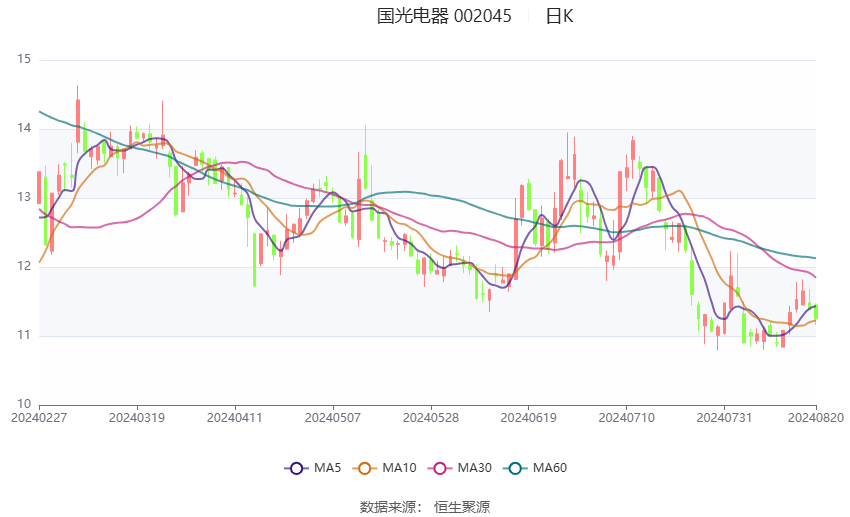The height and width of the screenshot is (517, 850).
Task: Click the 20240507 date axis label
Action: tap(333, 418)
